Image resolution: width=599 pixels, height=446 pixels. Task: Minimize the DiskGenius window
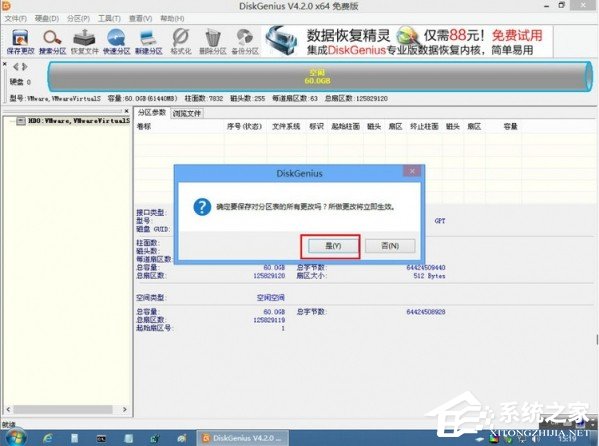(x=547, y=6)
